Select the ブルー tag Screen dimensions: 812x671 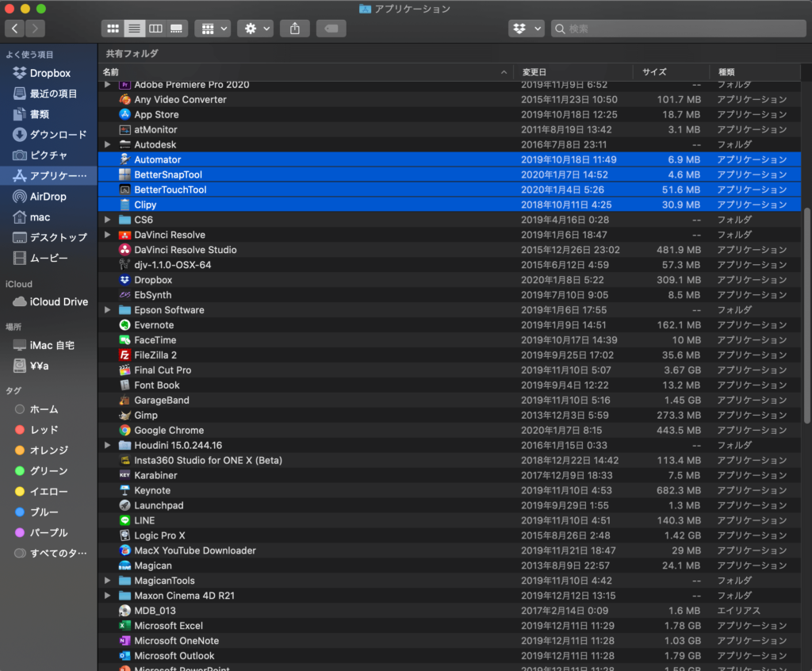[x=48, y=512]
